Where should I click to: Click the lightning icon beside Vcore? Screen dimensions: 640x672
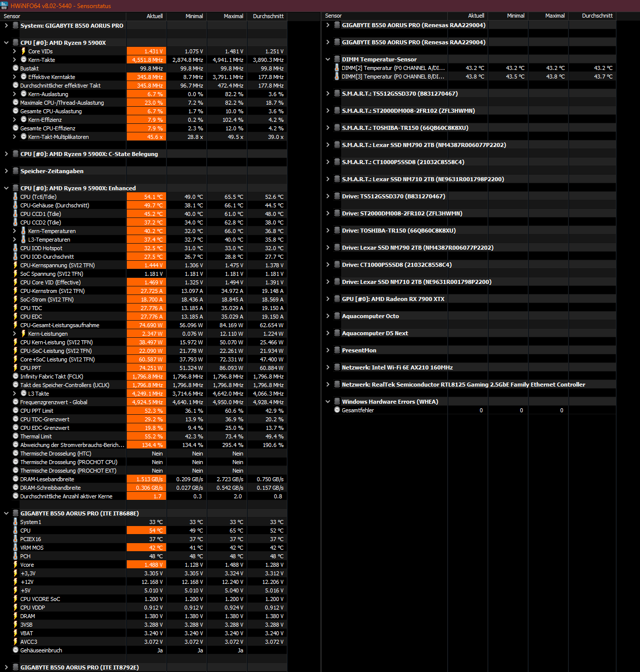click(x=15, y=565)
